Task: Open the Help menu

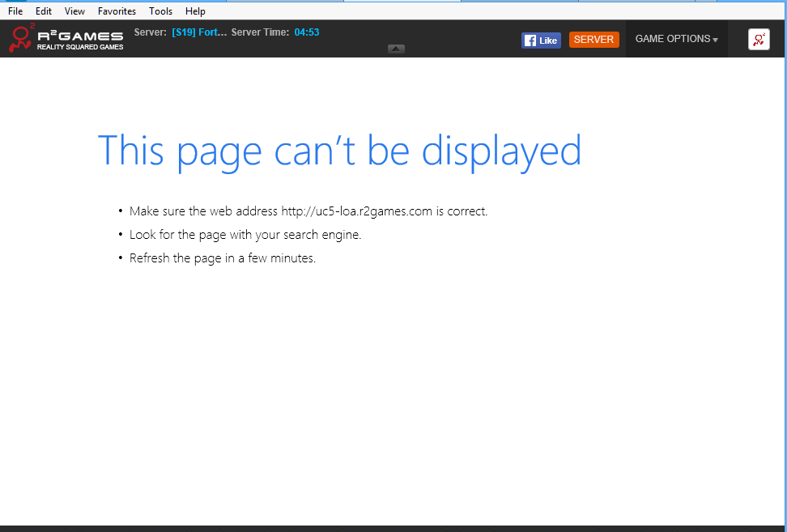Action: coord(195,11)
